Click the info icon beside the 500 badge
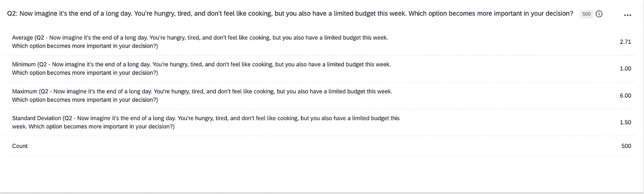Image resolution: width=644 pixels, height=194 pixels. coord(599,14)
